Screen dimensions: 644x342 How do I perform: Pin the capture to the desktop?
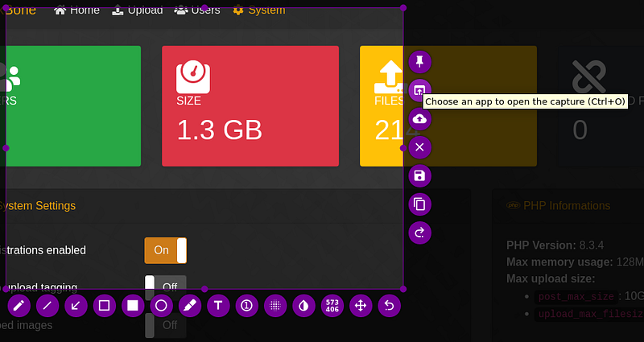(x=419, y=61)
